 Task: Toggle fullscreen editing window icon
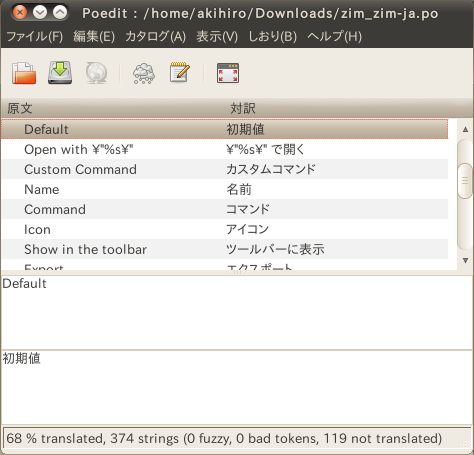228,73
